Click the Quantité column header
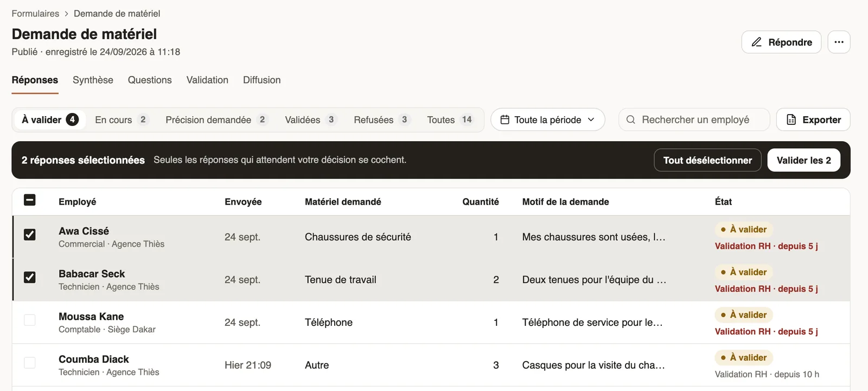The image size is (868, 391). click(481, 201)
